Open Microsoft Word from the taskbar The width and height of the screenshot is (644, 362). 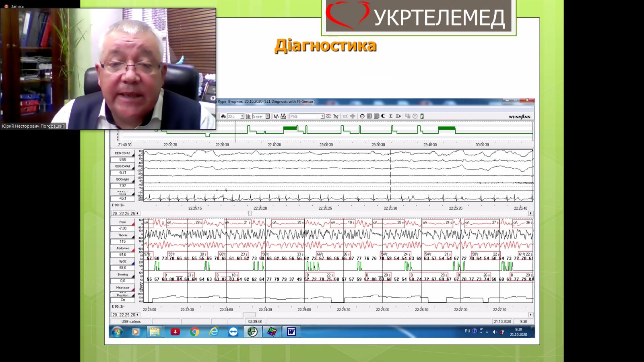click(x=291, y=332)
